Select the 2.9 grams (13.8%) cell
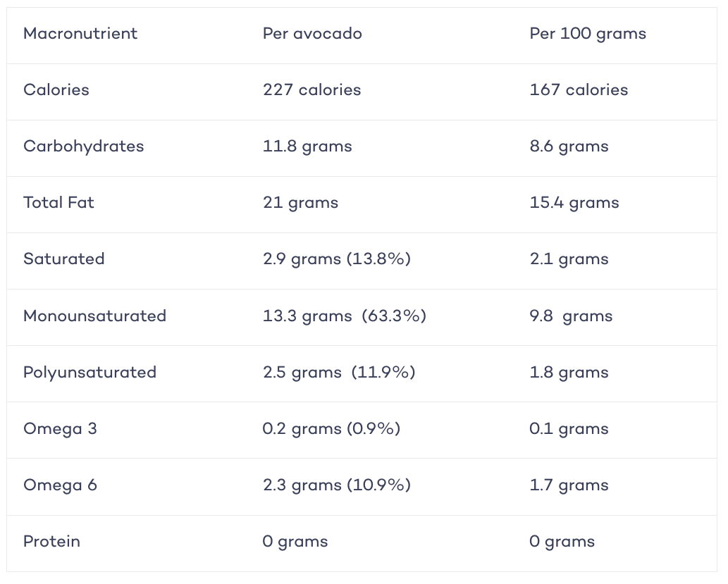The height and width of the screenshot is (584, 728). [x=337, y=259]
